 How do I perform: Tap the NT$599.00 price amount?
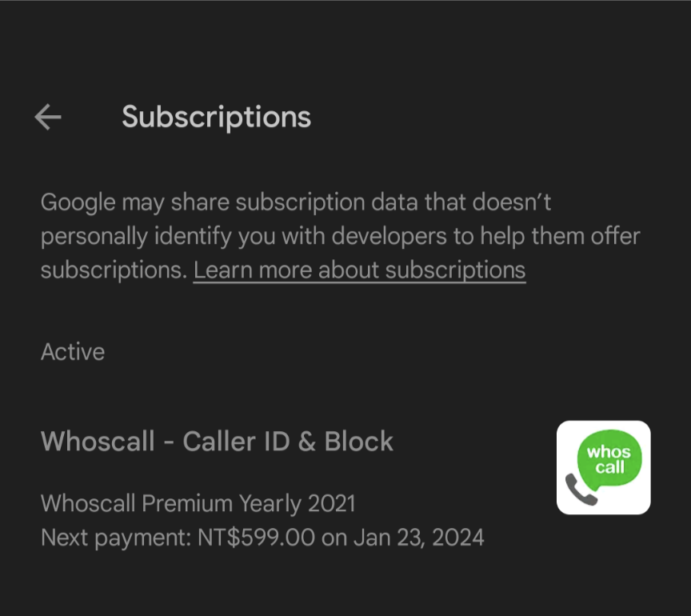(256, 538)
